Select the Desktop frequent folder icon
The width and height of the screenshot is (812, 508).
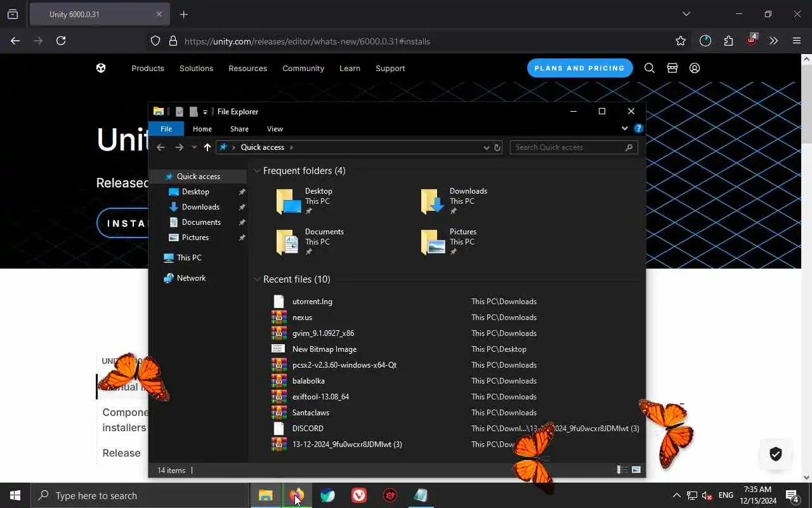(x=289, y=201)
